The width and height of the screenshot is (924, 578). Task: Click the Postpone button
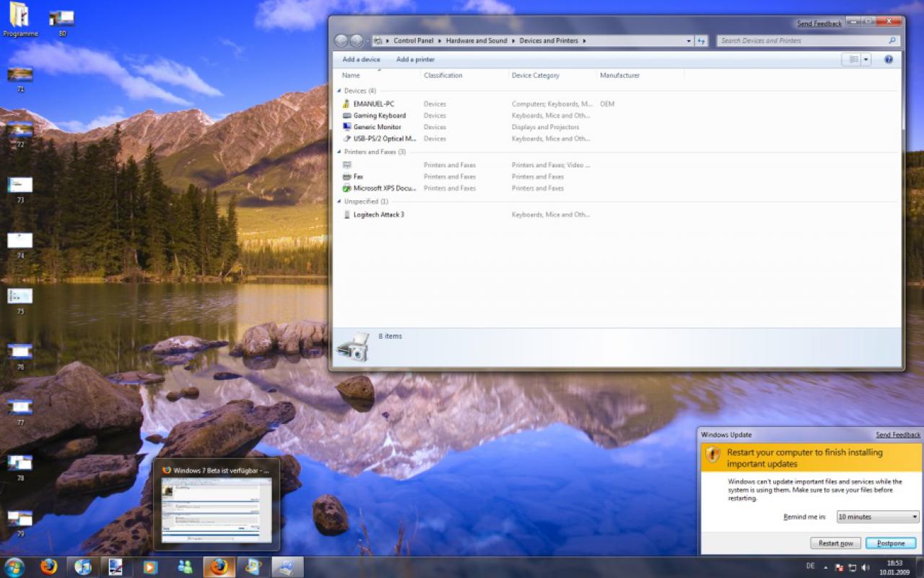pos(891,543)
